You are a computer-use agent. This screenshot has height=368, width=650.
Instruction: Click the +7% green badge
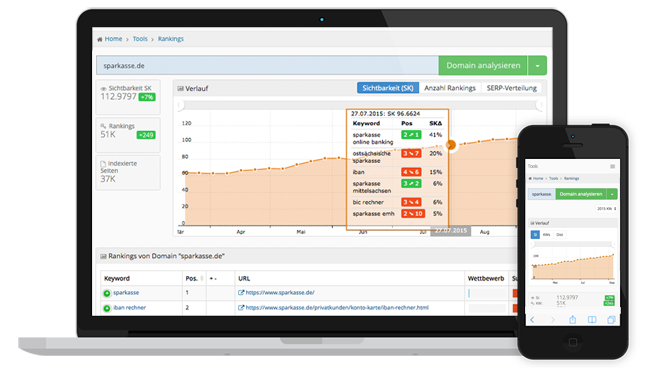click(147, 97)
